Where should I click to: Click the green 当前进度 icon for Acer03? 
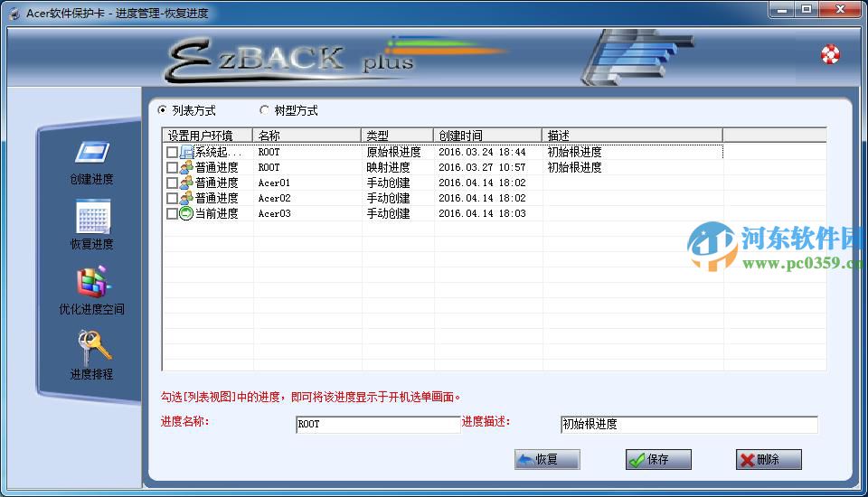(x=186, y=213)
